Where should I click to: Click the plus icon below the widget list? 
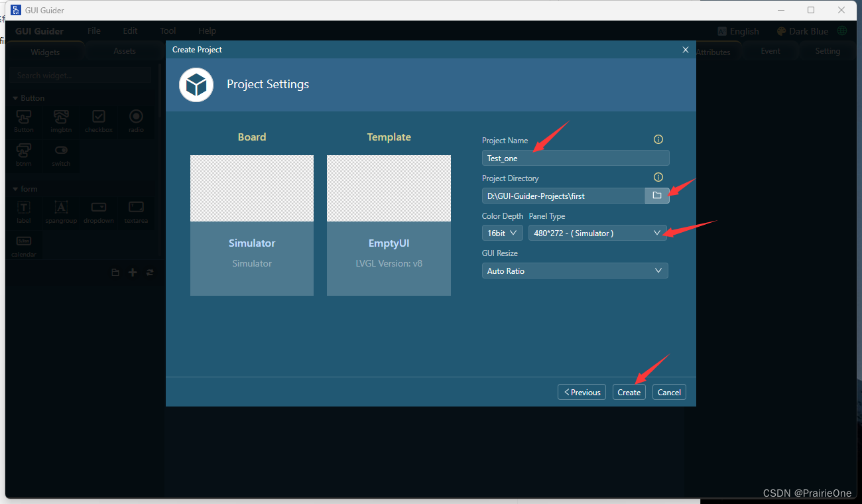point(133,273)
